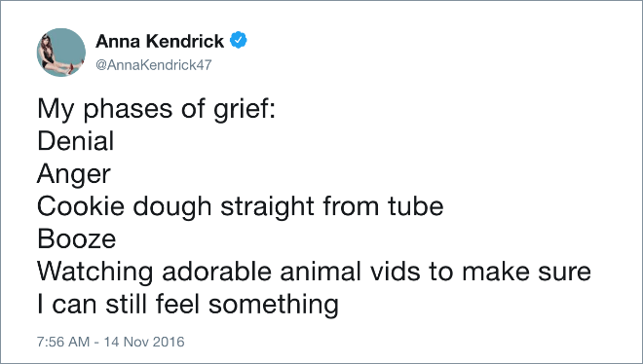Select the 'I can still feel something' line
Viewport: 643px width, 364px height.
(188, 306)
